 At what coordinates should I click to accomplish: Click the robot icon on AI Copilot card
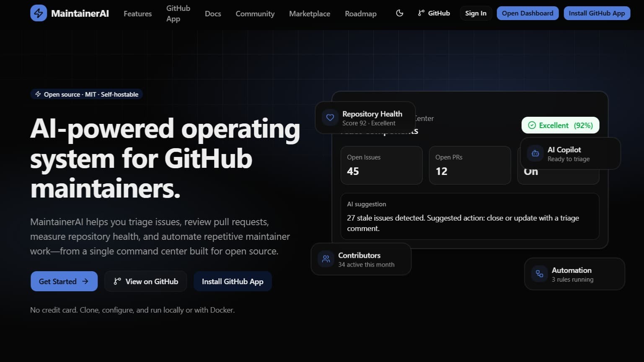[x=535, y=154]
